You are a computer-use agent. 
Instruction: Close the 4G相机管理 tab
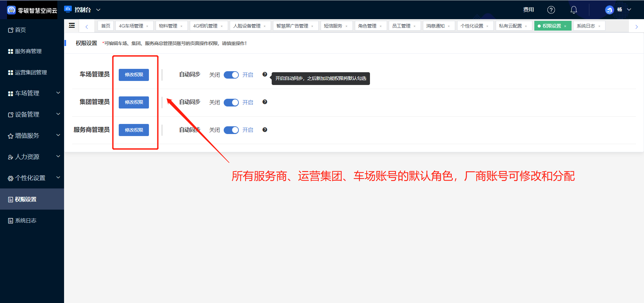(x=222, y=26)
